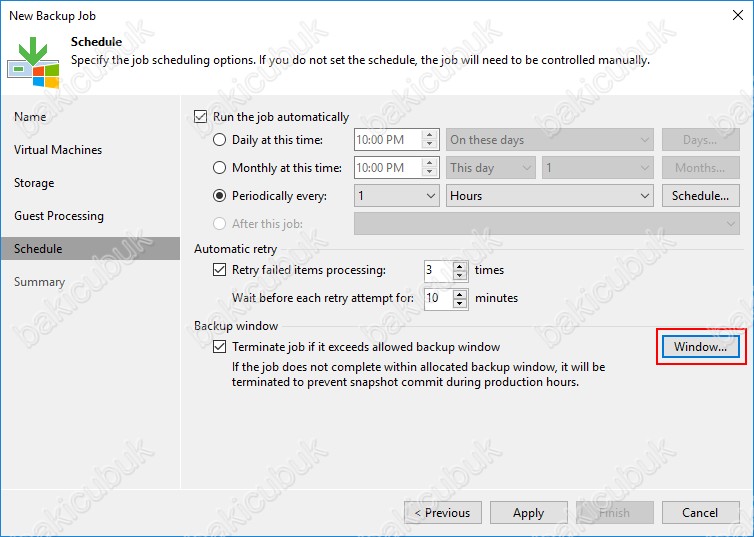
Task: Go to the Summary step
Action: [x=39, y=282]
